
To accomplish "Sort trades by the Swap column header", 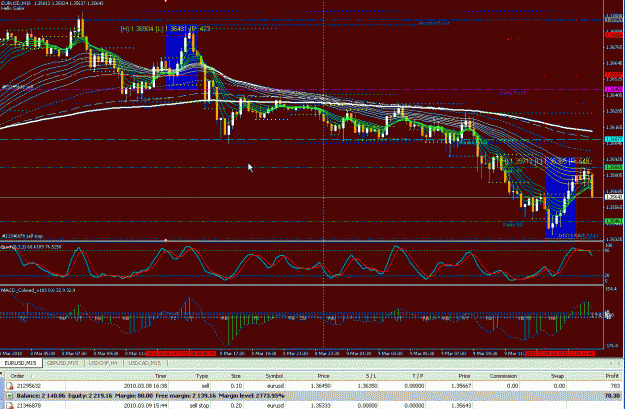I will pyautogui.click(x=557, y=376).
